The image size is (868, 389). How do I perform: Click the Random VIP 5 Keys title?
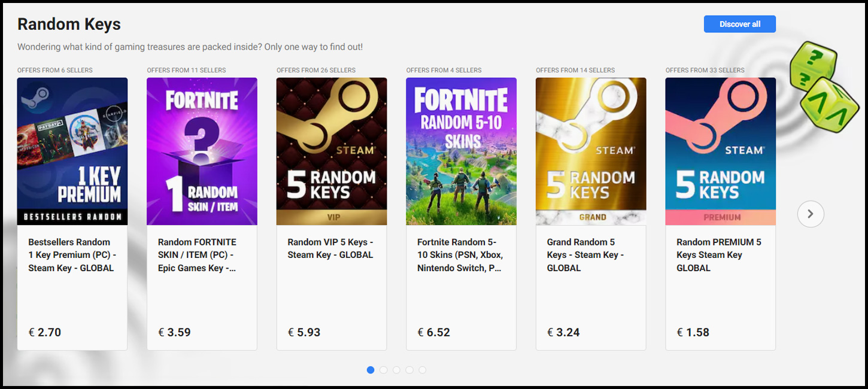330,248
